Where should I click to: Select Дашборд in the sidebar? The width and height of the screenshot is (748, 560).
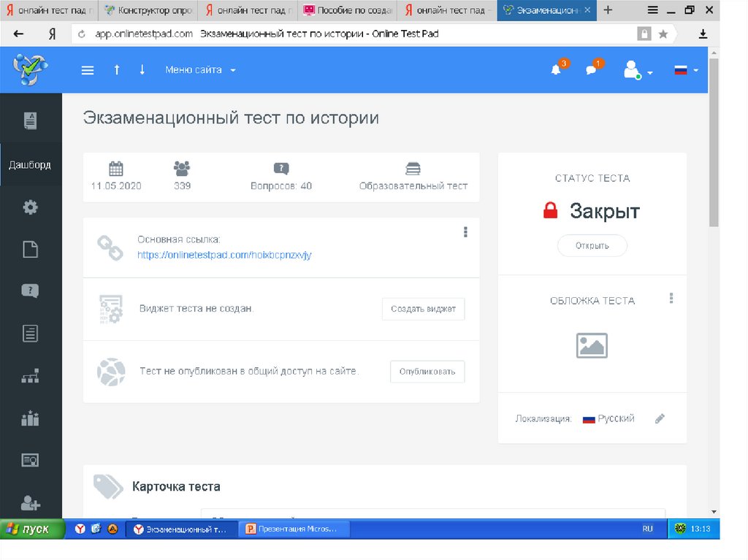pyautogui.click(x=30, y=165)
